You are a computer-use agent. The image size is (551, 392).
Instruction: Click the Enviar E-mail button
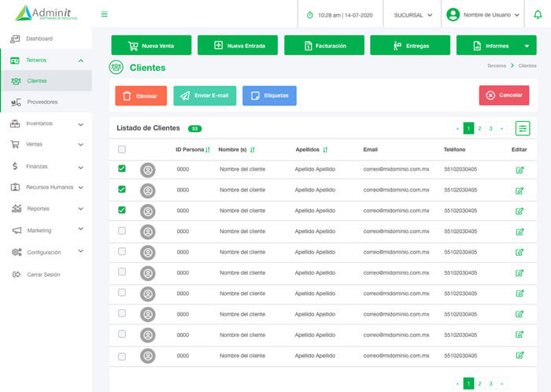pos(205,96)
